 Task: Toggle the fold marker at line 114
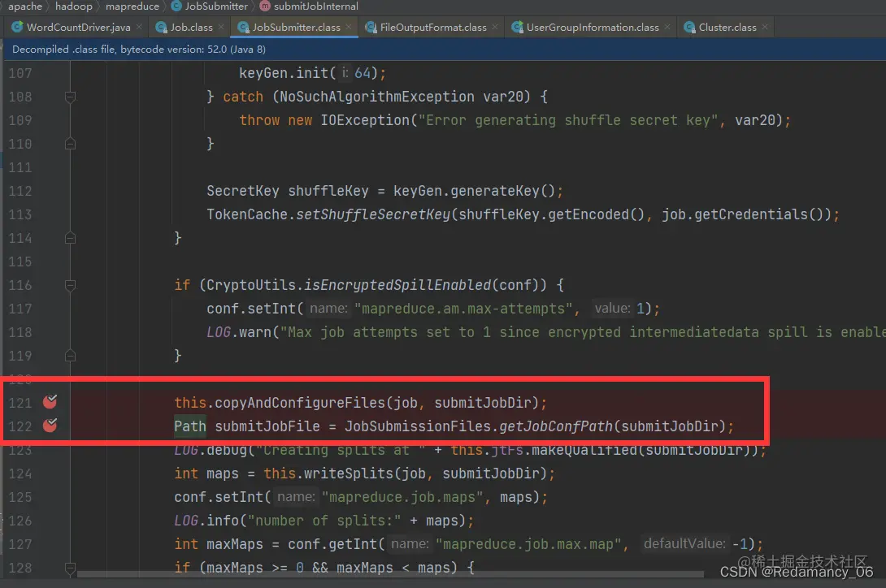(70, 238)
